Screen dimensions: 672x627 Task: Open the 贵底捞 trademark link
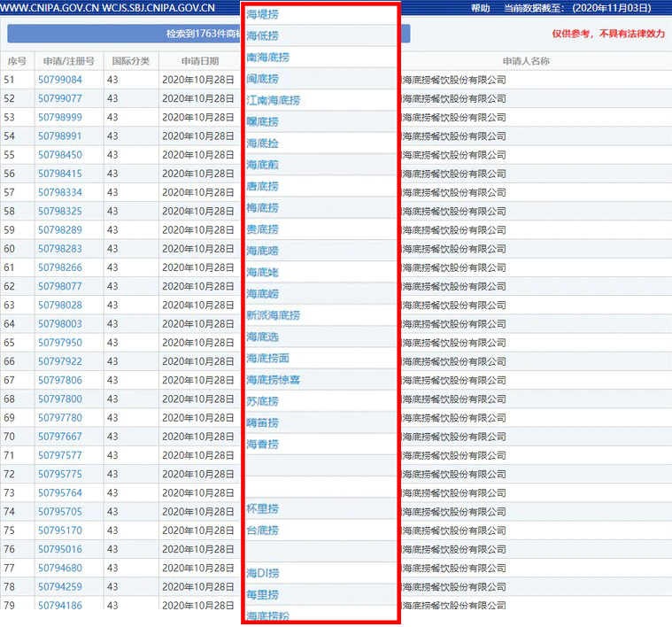[x=262, y=229]
